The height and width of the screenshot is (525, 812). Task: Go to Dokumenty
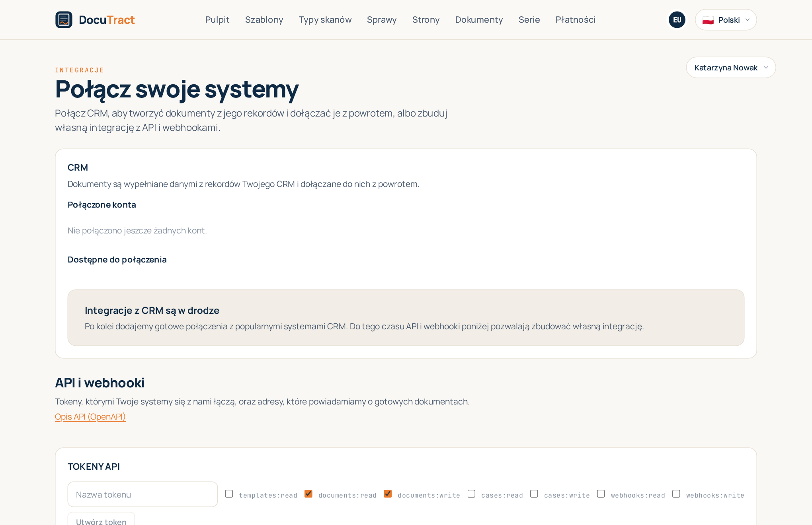point(479,19)
